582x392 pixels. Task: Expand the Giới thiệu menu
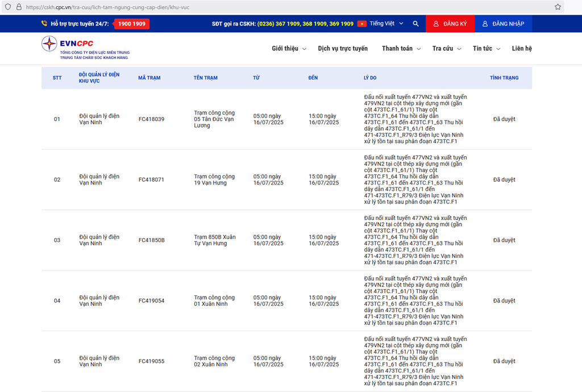coord(289,49)
